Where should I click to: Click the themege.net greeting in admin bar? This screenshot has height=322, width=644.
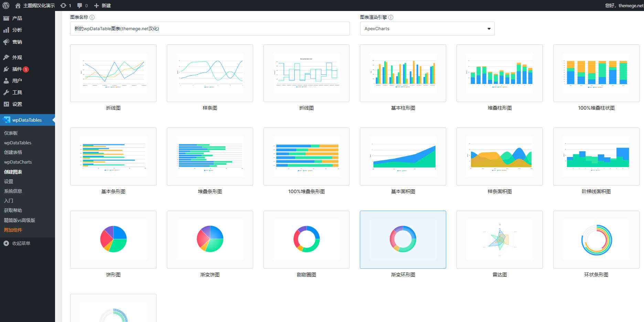pyautogui.click(x=624, y=5)
